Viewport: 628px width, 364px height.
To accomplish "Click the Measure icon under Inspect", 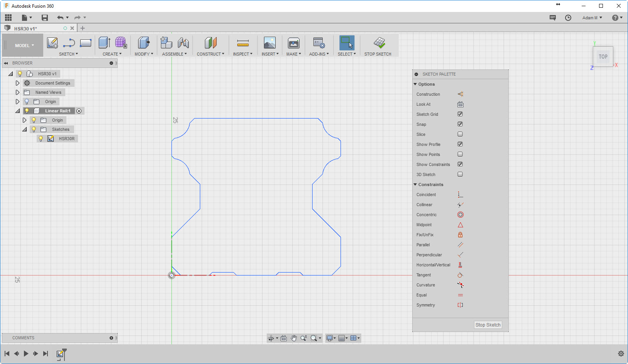I will [x=243, y=43].
